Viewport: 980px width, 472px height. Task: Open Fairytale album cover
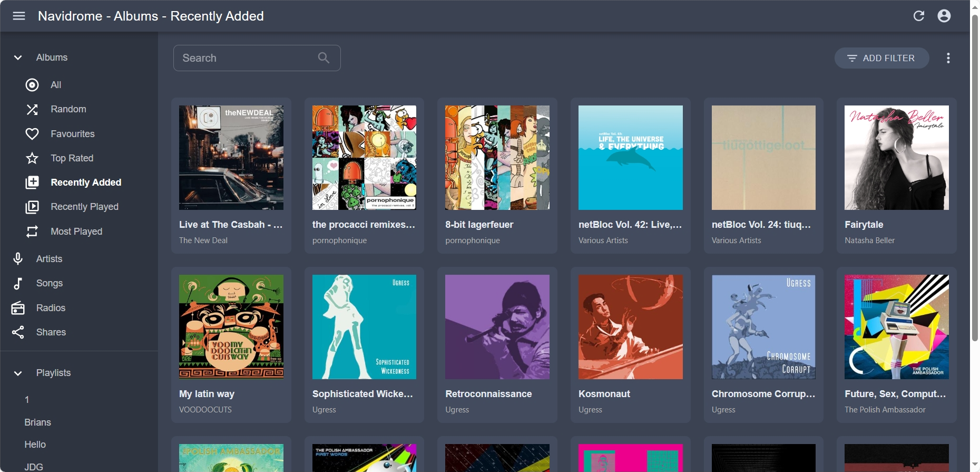click(x=897, y=158)
